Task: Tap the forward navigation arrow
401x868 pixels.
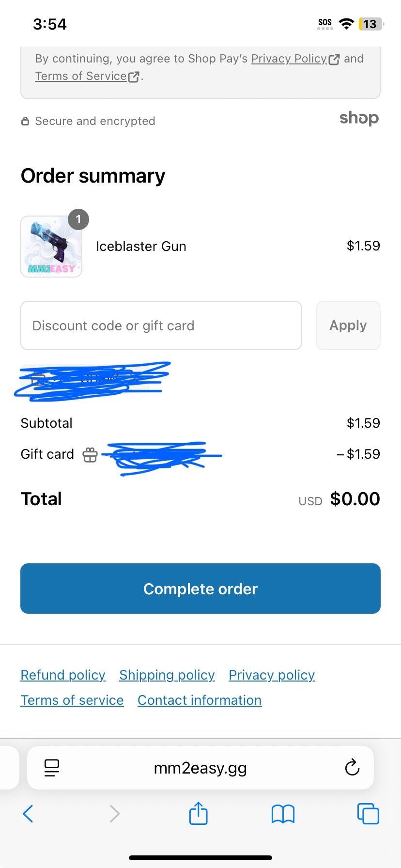Action: tap(114, 814)
